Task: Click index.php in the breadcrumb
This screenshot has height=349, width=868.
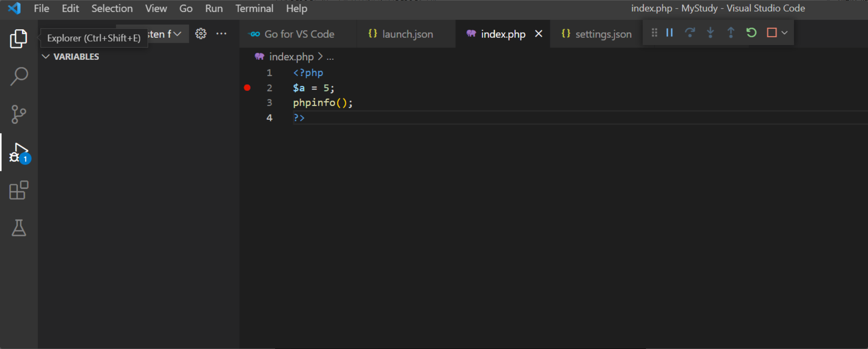Action: pos(292,56)
